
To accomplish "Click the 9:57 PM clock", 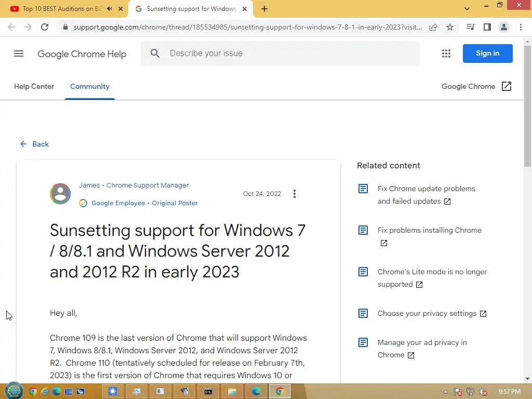I will [509, 392].
